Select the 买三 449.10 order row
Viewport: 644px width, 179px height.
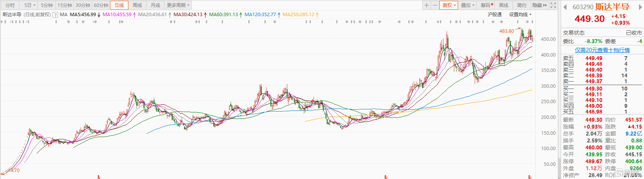click(x=602, y=100)
